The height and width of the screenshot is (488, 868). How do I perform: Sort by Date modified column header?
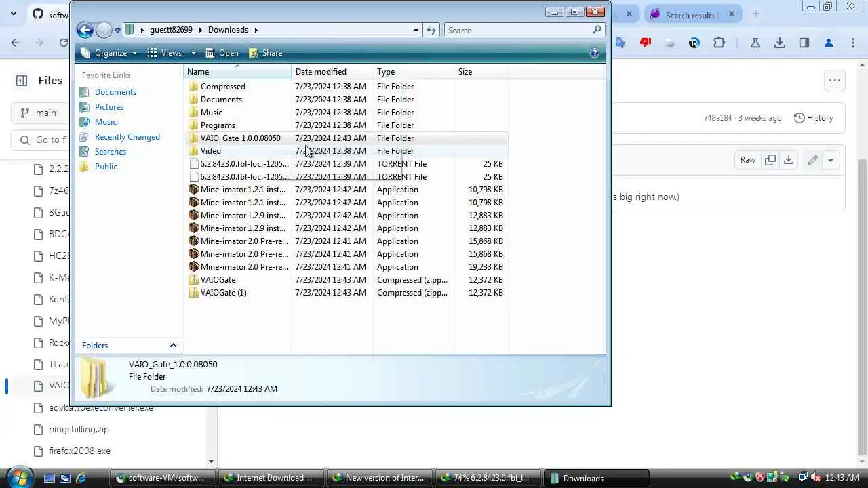click(332, 72)
